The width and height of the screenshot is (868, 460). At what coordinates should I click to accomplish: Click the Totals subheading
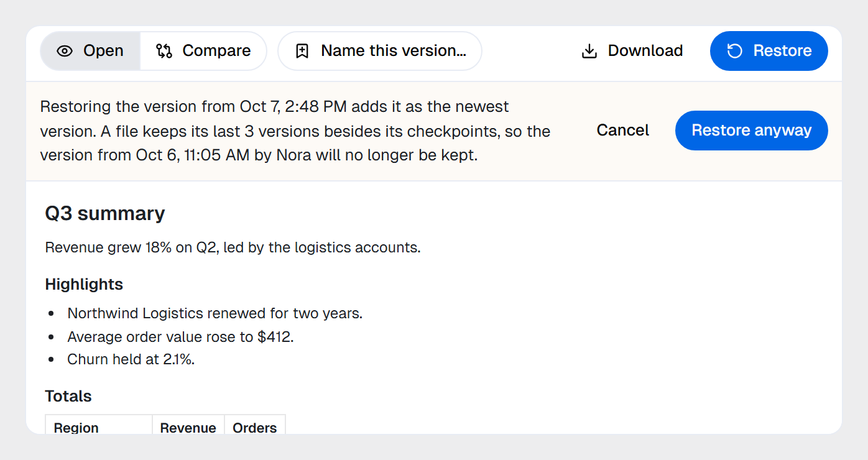pos(68,397)
